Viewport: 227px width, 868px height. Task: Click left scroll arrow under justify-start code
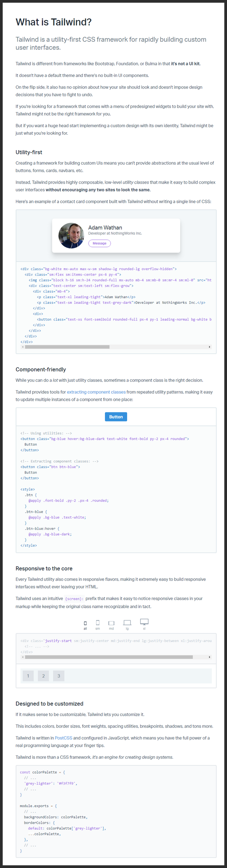[x=23, y=657]
